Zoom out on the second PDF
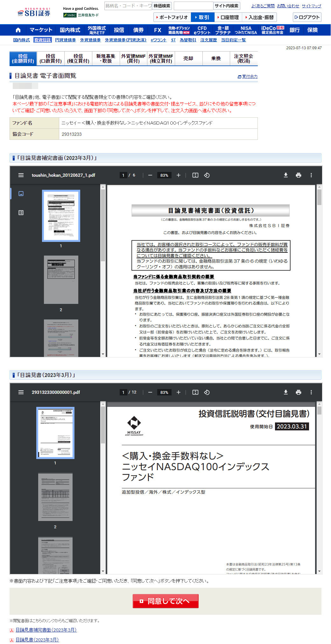This screenshot has width=331, height=644. coord(150,392)
